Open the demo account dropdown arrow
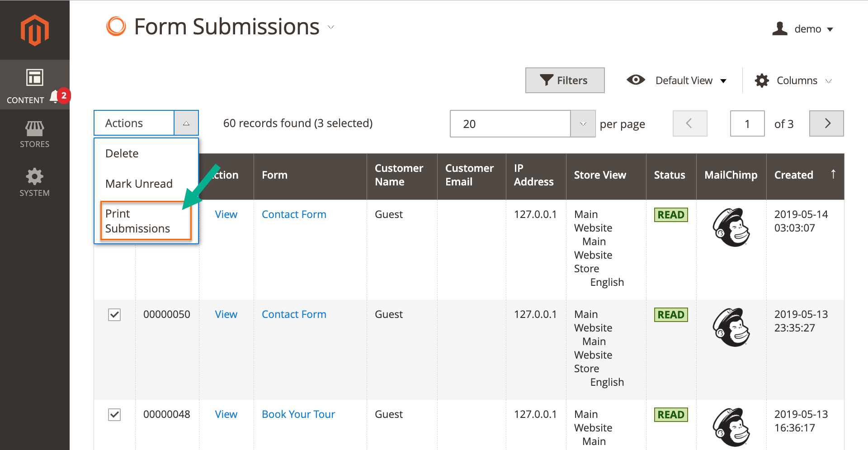The width and height of the screenshot is (868, 450). (x=830, y=29)
